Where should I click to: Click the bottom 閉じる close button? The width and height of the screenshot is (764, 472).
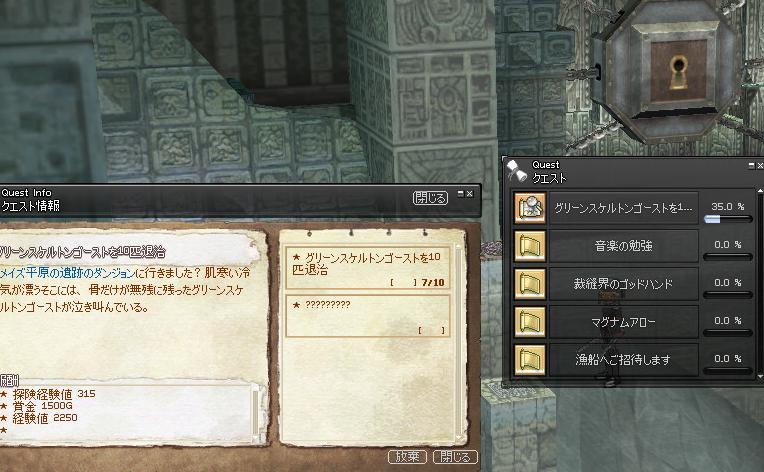[x=455, y=456]
